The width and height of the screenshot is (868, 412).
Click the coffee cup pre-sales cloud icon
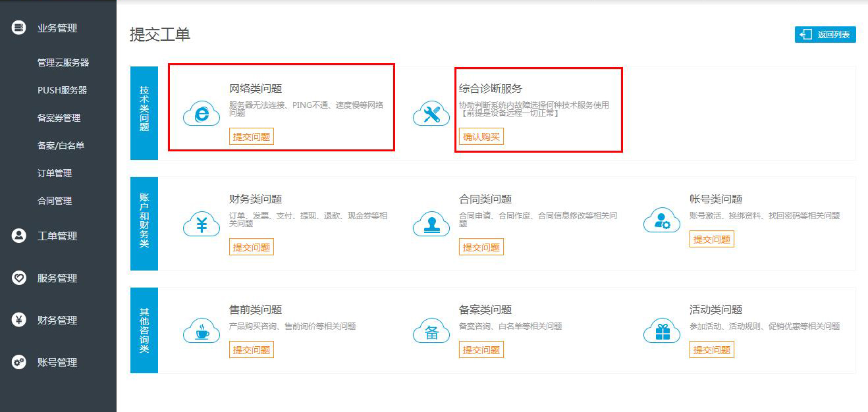point(202,332)
